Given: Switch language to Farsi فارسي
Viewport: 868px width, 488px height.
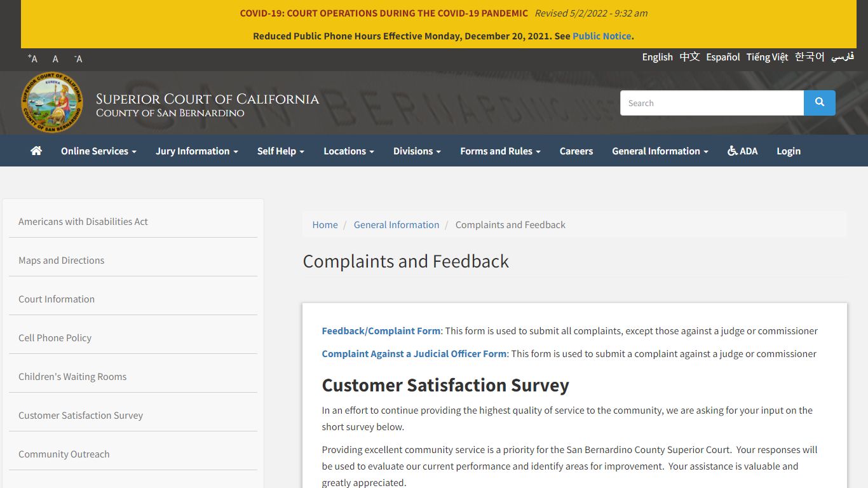Looking at the screenshot, I should point(843,57).
